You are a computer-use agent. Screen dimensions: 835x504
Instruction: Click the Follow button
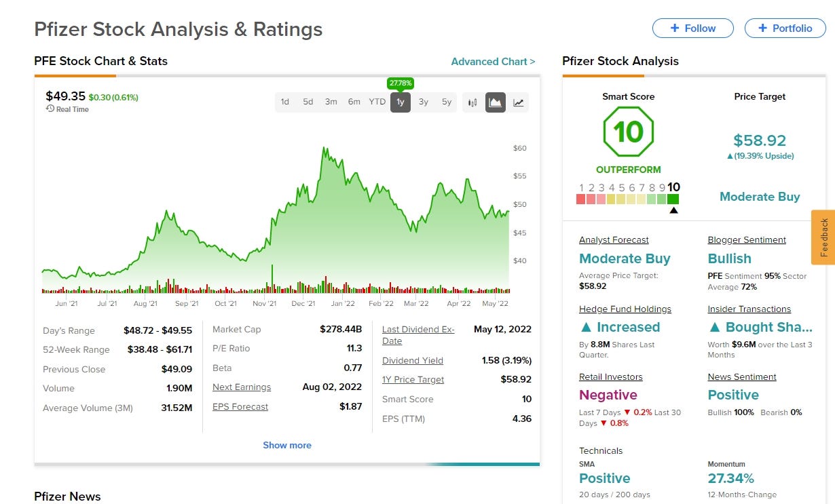pos(693,28)
